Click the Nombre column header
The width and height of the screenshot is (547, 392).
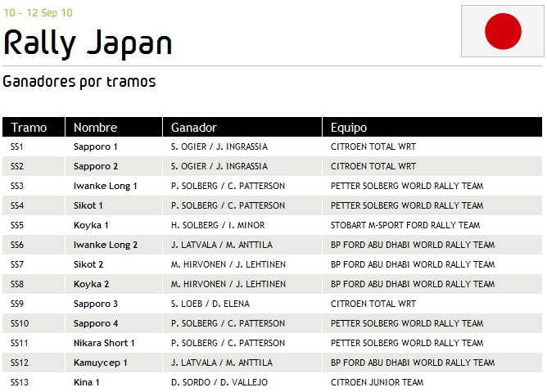(x=95, y=128)
